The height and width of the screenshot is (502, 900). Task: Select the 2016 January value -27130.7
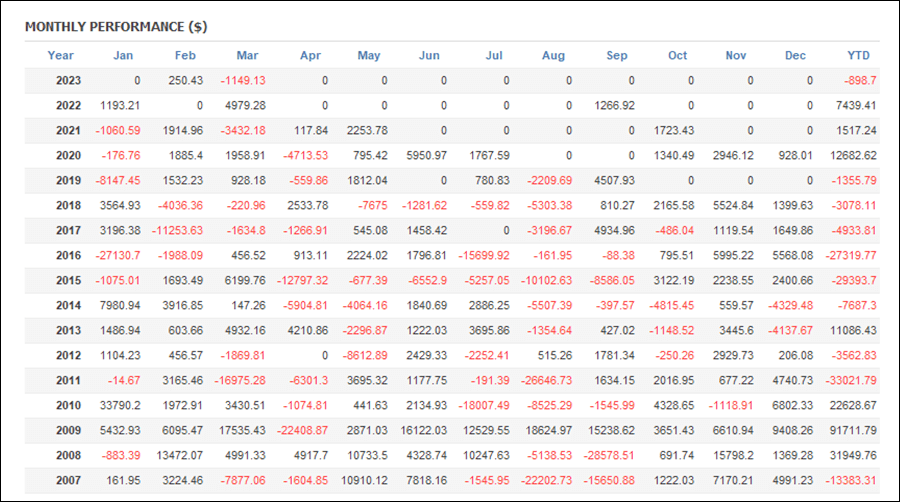116,255
